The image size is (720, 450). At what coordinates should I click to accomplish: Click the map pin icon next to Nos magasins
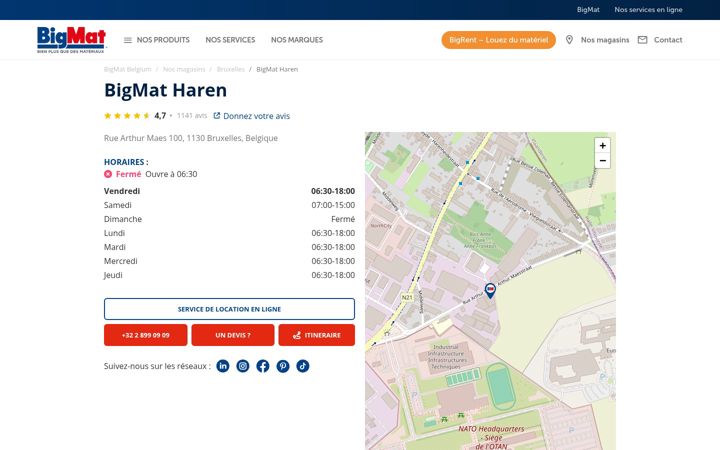tap(569, 40)
